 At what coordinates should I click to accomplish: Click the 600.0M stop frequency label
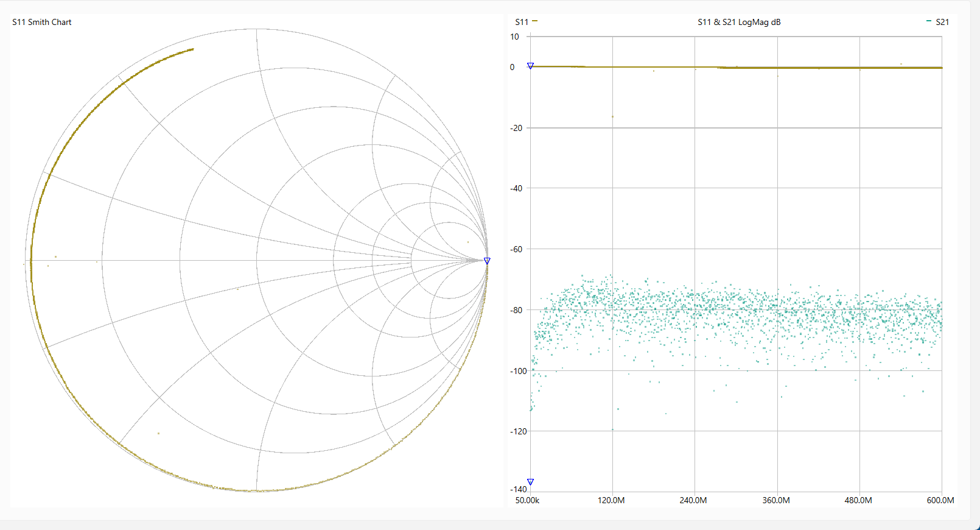pyautogui.click(x=940, y=500)
